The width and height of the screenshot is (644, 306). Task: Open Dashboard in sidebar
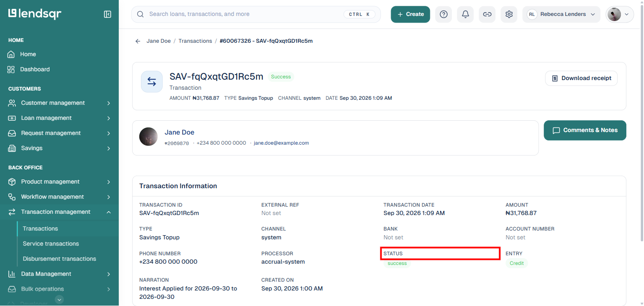pyautogui.click(x=59, y=70)
